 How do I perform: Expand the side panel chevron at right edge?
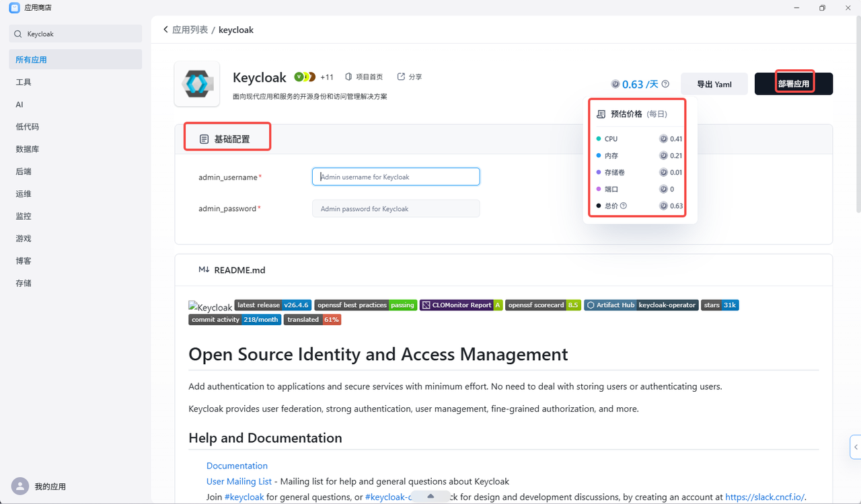856,447
